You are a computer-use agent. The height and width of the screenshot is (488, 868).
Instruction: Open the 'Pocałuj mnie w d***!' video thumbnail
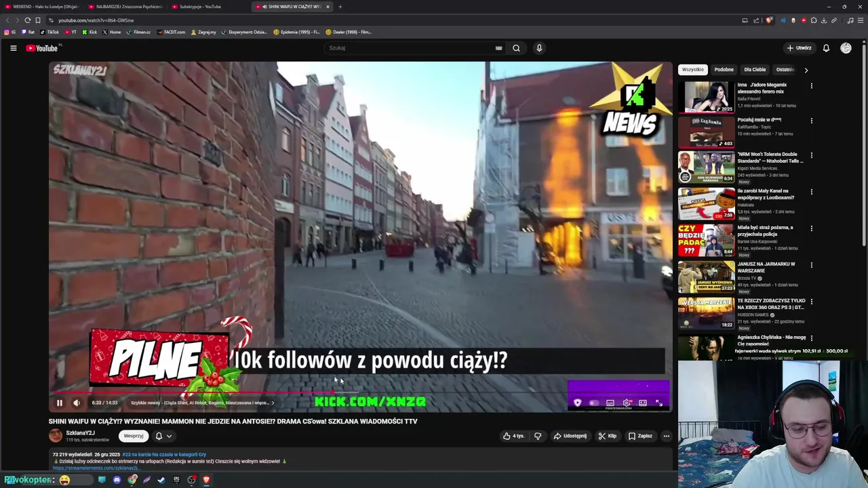coord(706,131)
